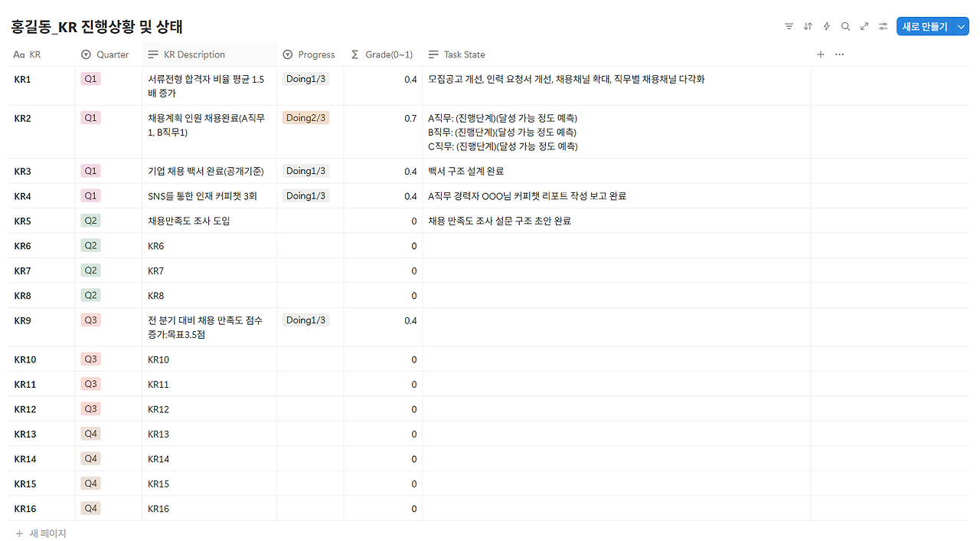This screenshot has width=980, height=541.
Task: Click the Aa icon on KR column
Action: coord(18,54)
